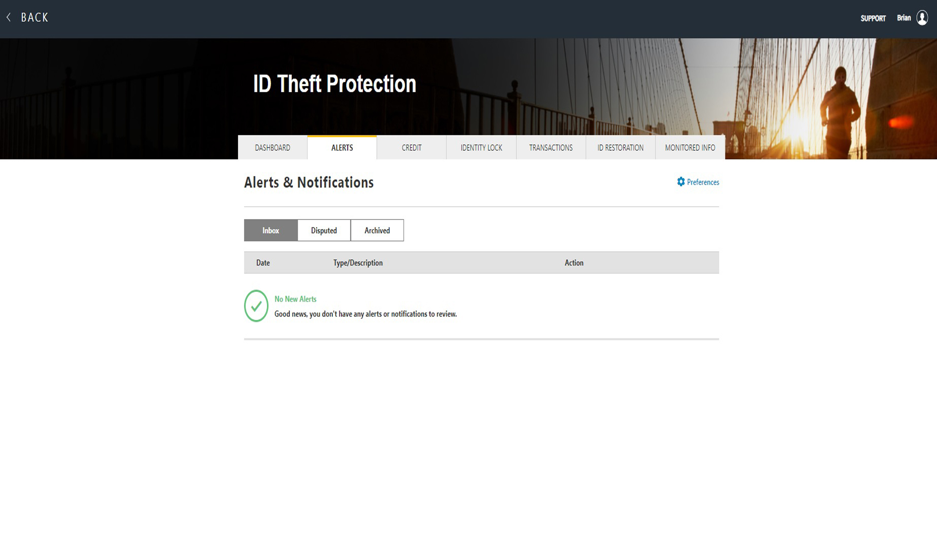The image size is (937, 560).
Task: Click the SUPPORT link
Action: pyautogui.click(x=874, y=18)
